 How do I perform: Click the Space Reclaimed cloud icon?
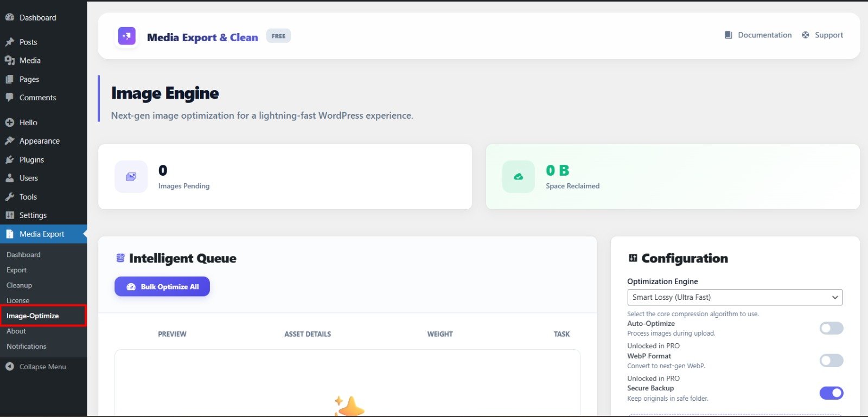519,177
